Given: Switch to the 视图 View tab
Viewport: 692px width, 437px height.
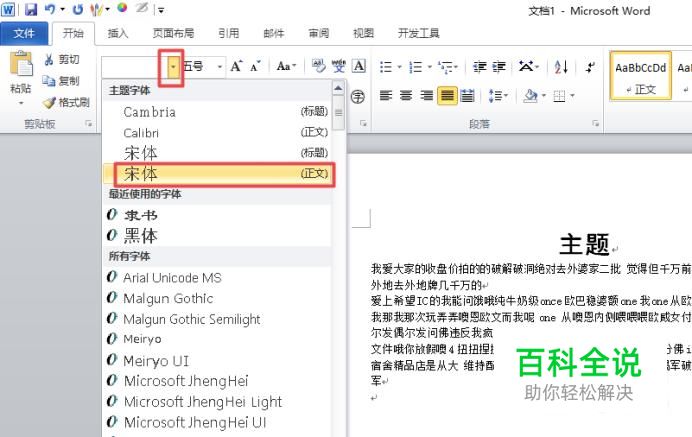Looking at the screenshot, I should (363, 33).
